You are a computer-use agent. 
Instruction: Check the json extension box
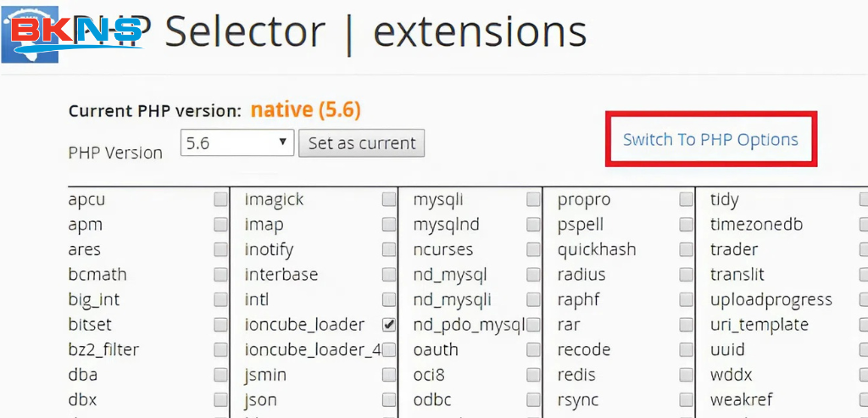pyautogui.click(x=389, y=399)
